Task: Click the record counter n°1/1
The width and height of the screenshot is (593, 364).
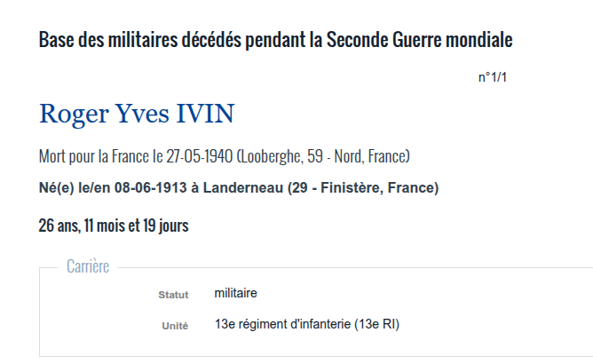Action: (493, 77)
